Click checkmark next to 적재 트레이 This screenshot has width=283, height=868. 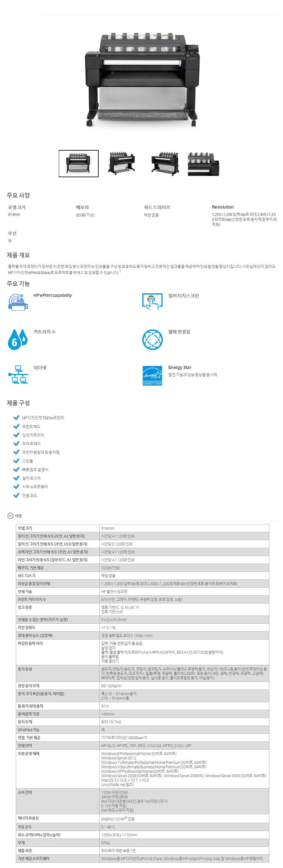(x=16, y=443)
